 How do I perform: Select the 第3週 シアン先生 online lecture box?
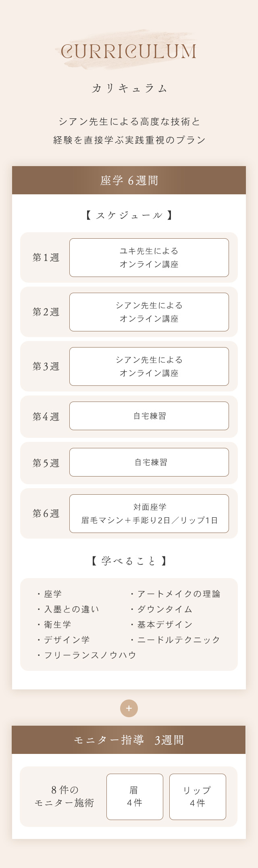point(149,366)
